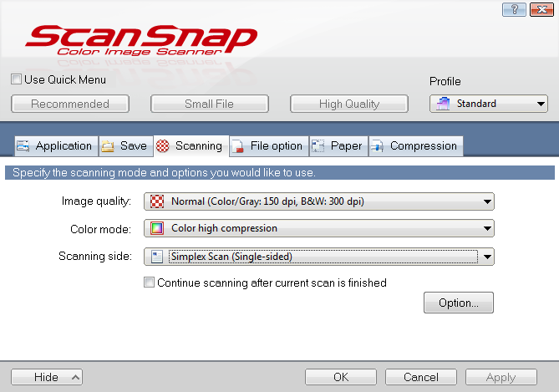Click the Image quality checkered icon
The height and width of the screenshot is (392, 559).
157,201
